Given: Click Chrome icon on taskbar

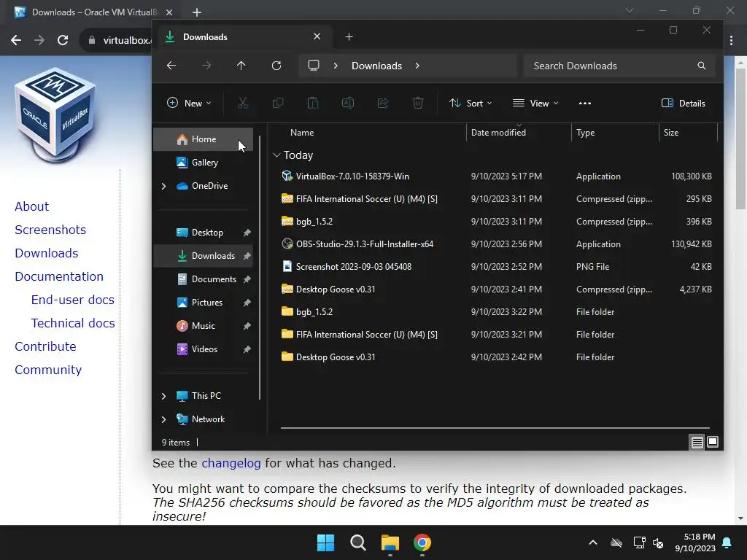Looking at the screenshot, I should pos(422,542).
